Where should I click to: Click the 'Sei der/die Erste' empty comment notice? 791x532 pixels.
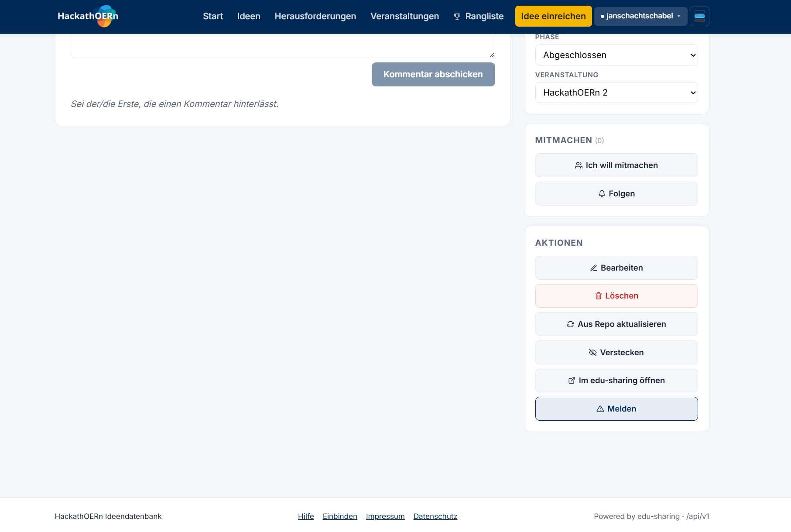175,104
